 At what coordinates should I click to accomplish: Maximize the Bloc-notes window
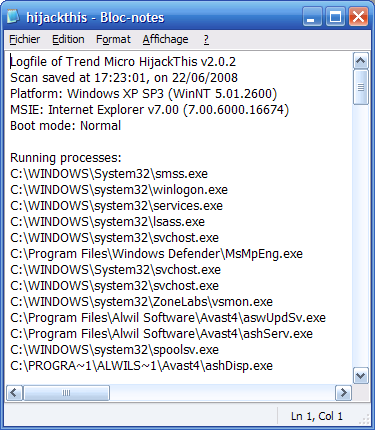tap(335, 16)
